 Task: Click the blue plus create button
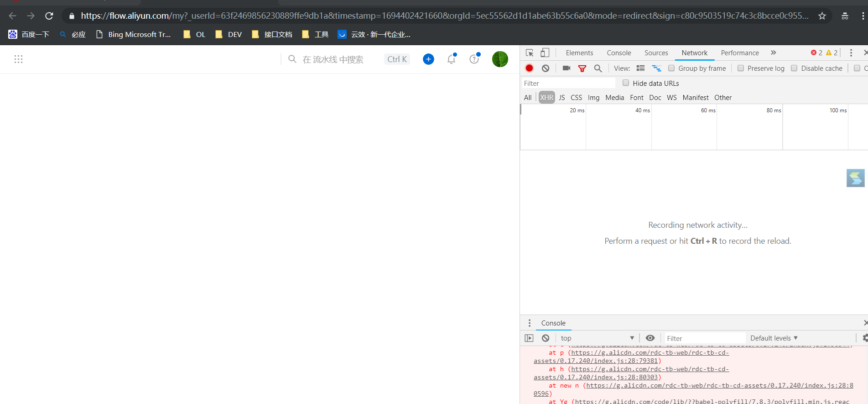[428, 59]
